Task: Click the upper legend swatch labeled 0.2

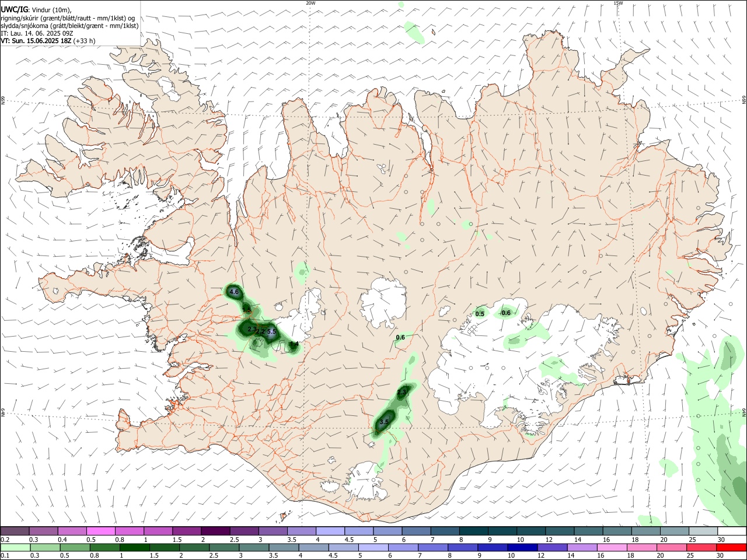Action: pyautogui.click(x=15, y=531)
